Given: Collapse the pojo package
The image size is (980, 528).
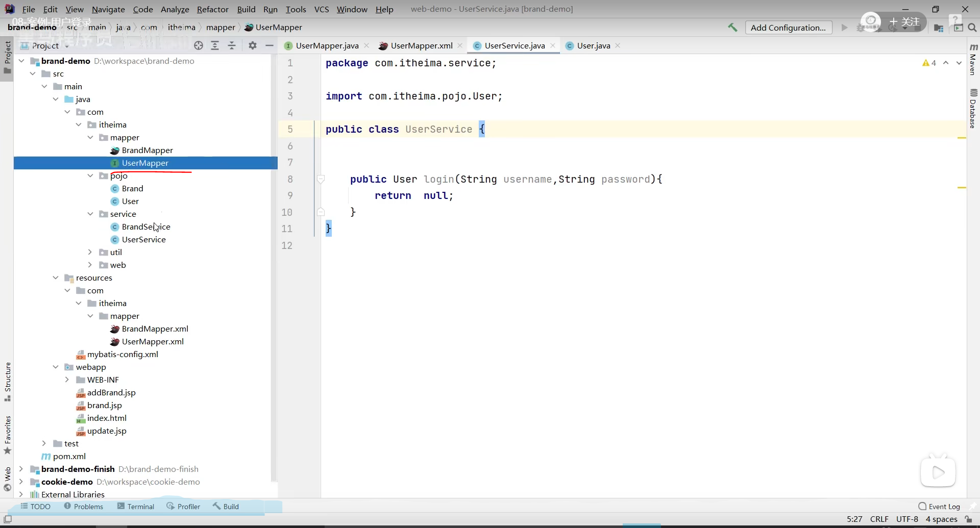Looking at the screenshot, I should click(x=90, y=175).
